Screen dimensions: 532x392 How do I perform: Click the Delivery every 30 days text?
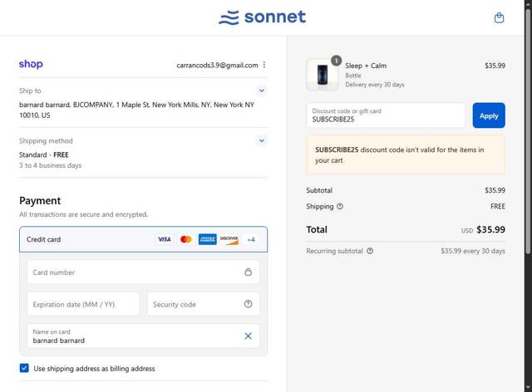(375, 85)
